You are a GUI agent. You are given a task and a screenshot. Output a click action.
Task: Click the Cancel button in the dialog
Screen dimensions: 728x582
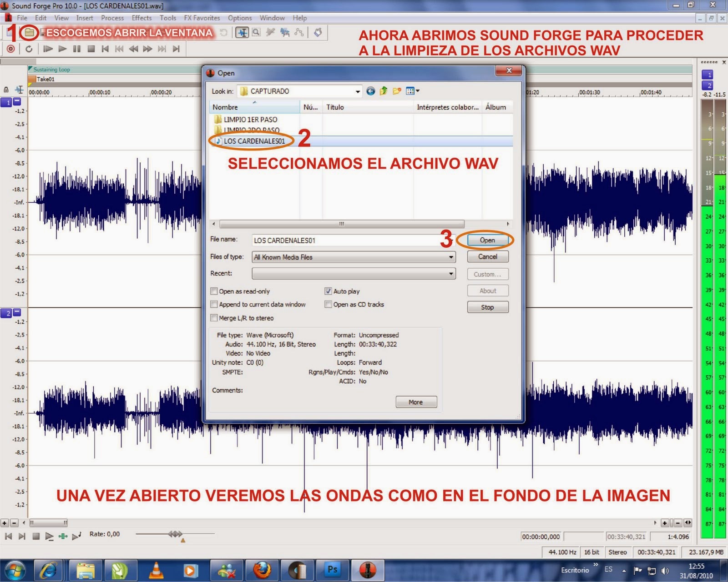click(x=488, y=256)
